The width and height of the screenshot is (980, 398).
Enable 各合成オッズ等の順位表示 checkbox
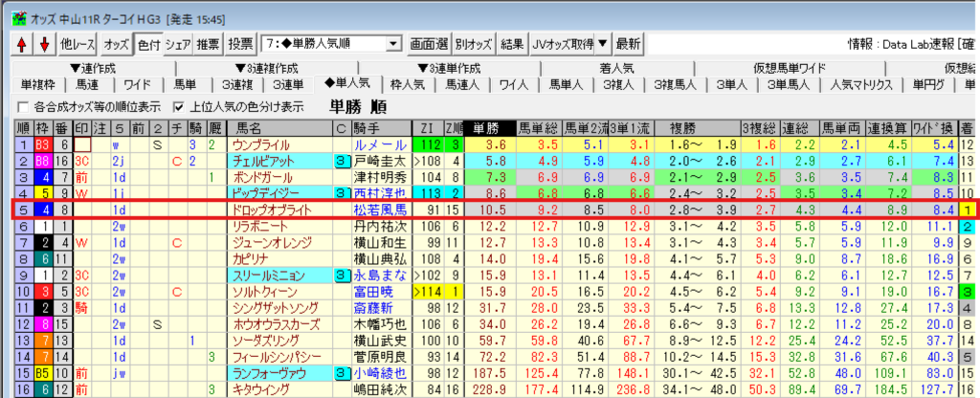click(x=23, y=106)
